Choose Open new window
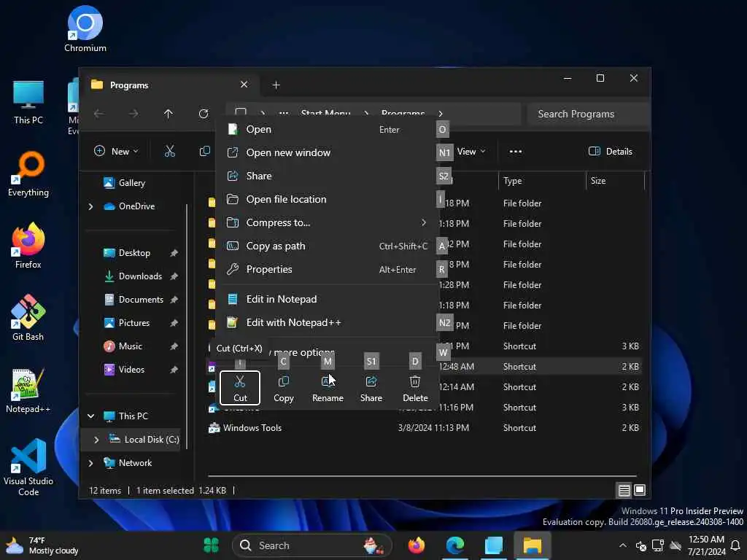Screen dimensions: 747x560 (328, 152)
